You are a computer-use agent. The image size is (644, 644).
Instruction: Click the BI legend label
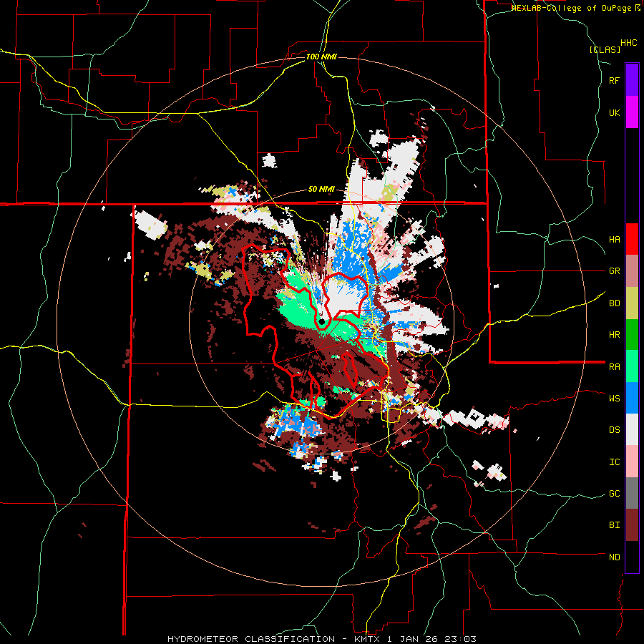coord(614,525)
